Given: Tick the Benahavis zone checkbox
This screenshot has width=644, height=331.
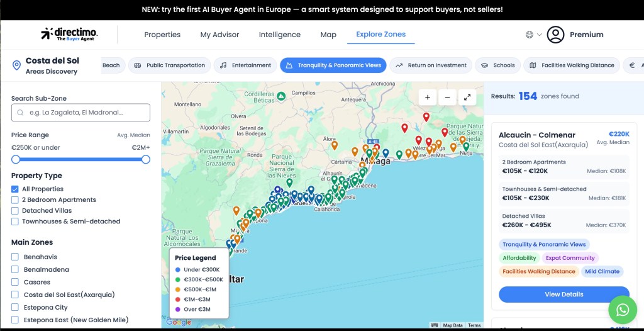Looking at the screenshot, I should click(x=15, y=257).
